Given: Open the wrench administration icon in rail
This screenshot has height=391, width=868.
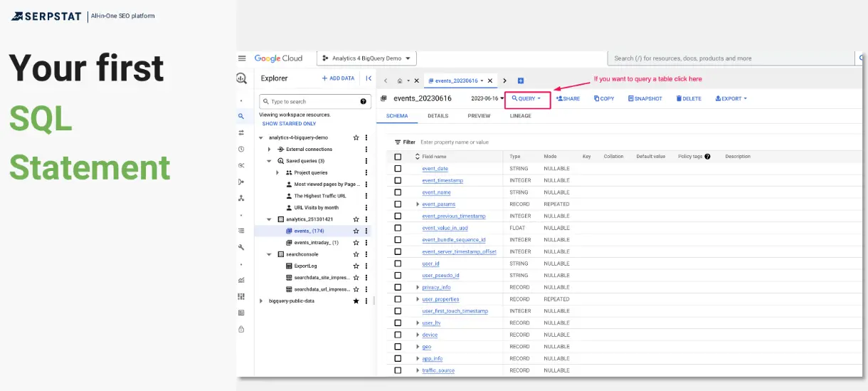Looking at the screenshot, I should pos(242,247).
